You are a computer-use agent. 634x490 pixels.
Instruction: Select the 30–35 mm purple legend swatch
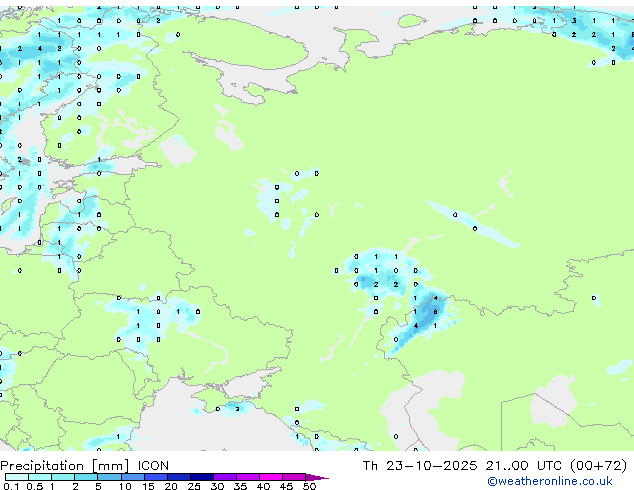[224, 477]
